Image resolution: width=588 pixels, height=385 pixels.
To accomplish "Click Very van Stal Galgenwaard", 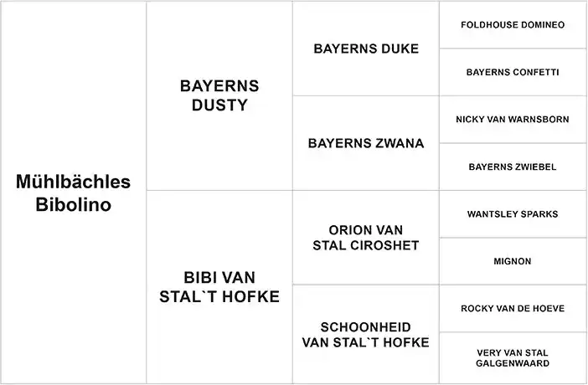I will (x=513, y=357).
